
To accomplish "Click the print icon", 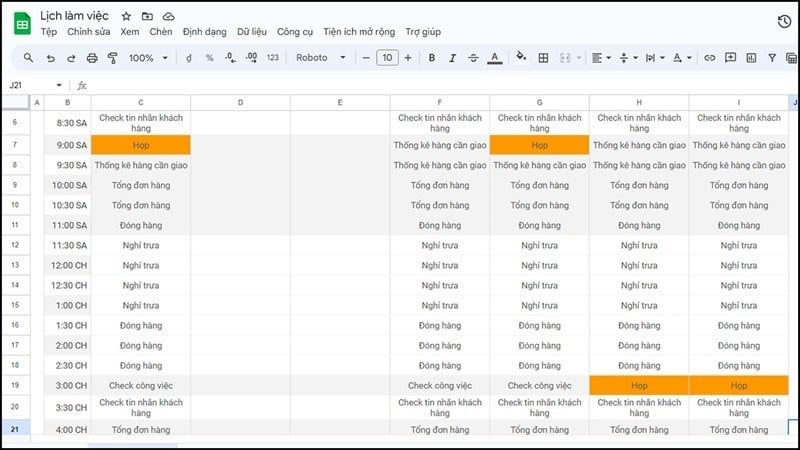I will coord(92,58).
